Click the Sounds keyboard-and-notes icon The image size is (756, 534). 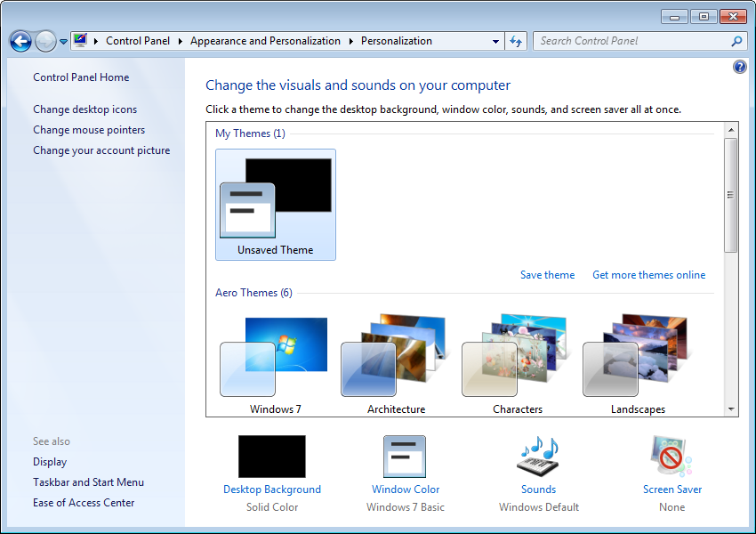pos(539,457)
